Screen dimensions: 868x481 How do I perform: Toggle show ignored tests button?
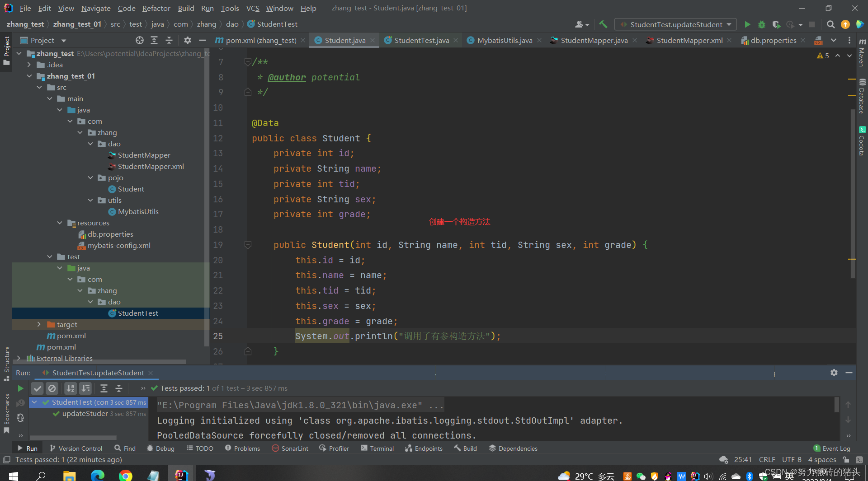pyautogui.click(x=52, y=388)
